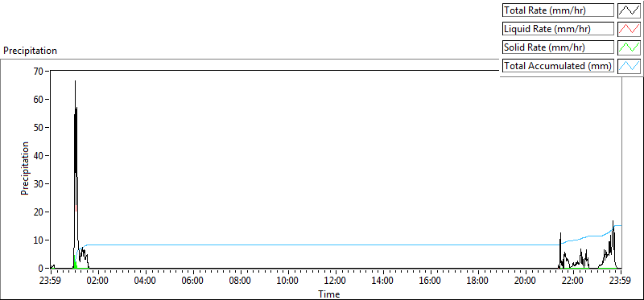Click the tallest black rainfall peak

tap(75, 82)
